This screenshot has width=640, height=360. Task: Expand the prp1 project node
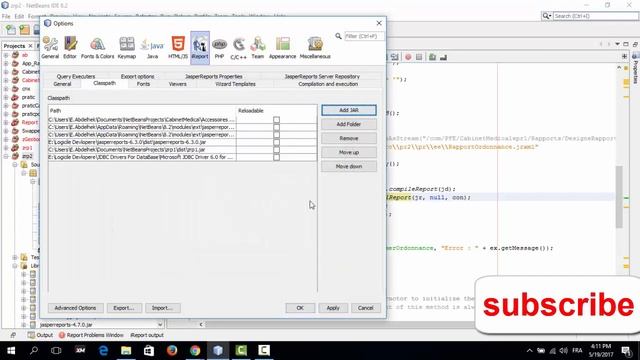(x=6, y=147)
